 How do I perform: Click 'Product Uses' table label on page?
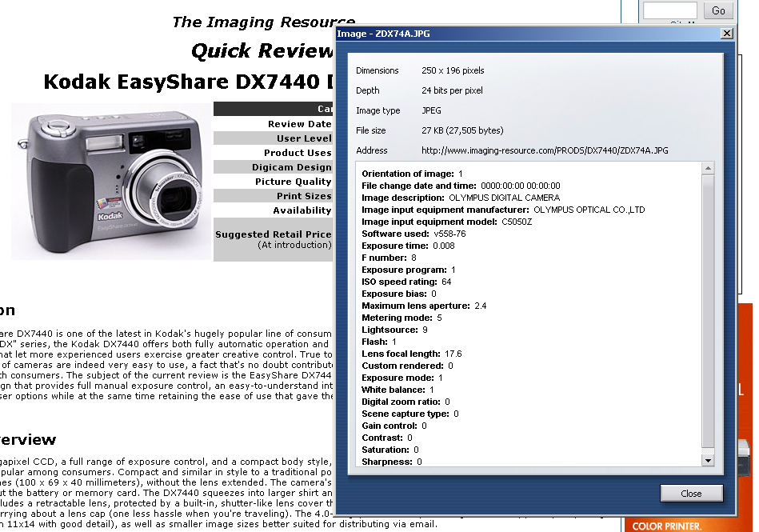[298, 153]
